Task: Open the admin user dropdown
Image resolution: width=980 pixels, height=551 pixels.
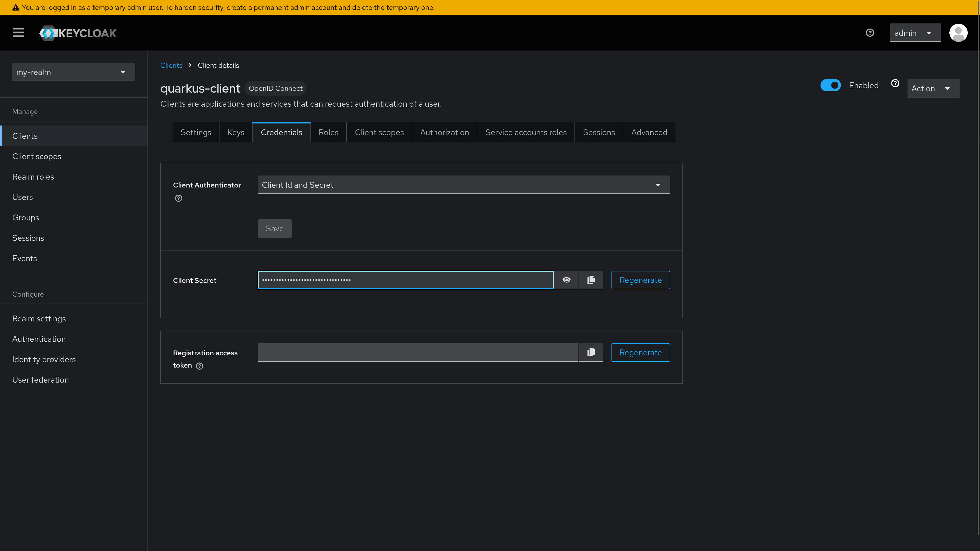Action: pyautogui.click(x=915, y=33)
